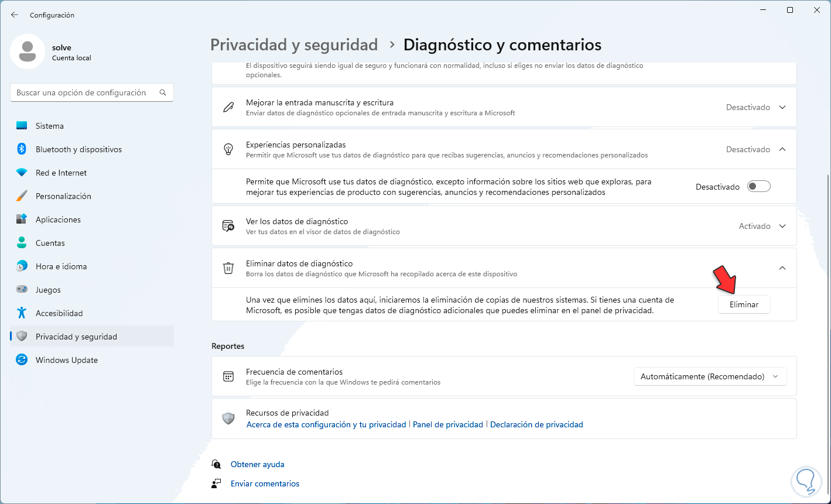Image resolution: width=831 pixels, height=504 pixels.
Task: Open Red e Internet section
Action: pyautogui.click(x=61, y=173)
